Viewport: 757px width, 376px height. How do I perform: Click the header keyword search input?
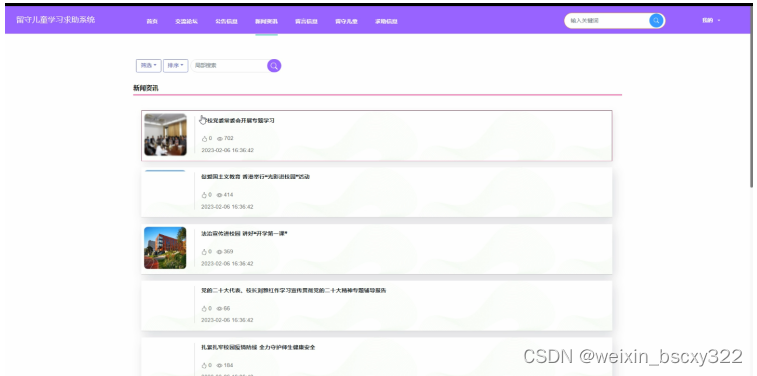[x=607, y=21]
